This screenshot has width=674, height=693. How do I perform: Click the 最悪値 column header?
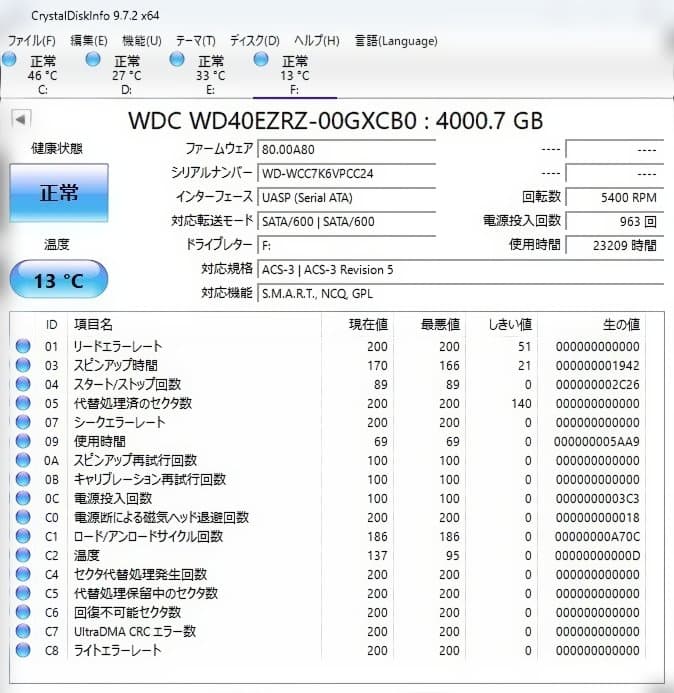(x=440, y=325)
